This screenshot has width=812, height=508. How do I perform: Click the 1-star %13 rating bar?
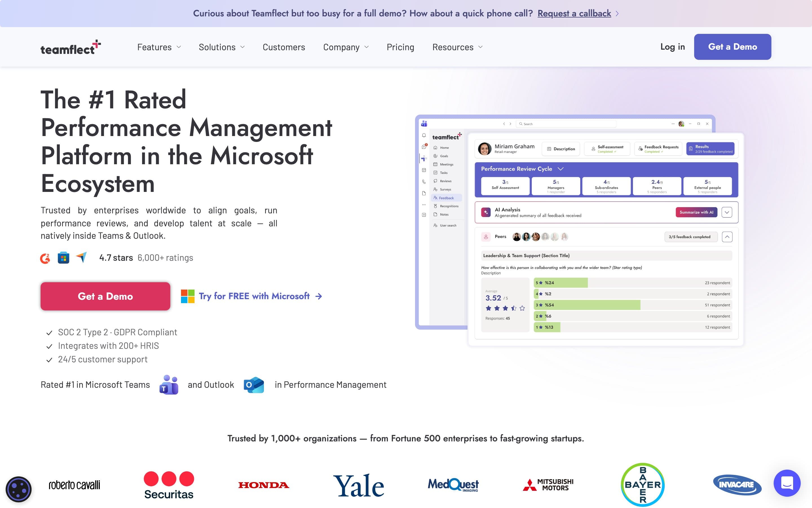(633, 327)
